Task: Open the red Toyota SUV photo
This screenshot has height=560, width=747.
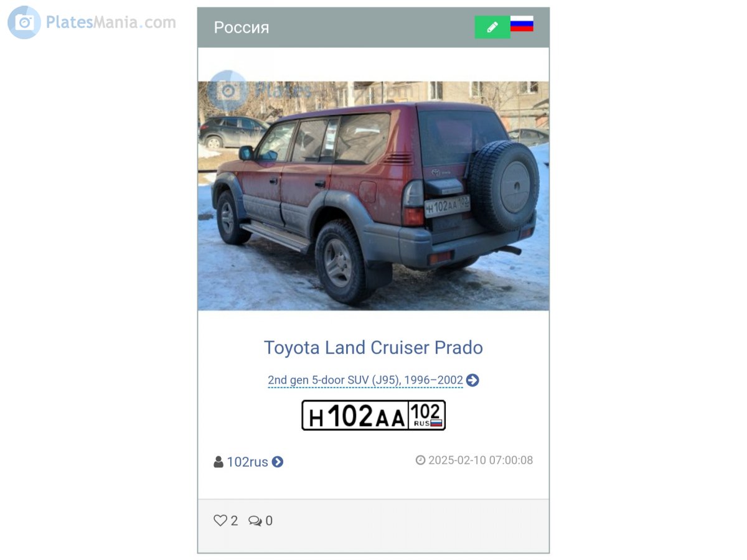Action: 374,196
